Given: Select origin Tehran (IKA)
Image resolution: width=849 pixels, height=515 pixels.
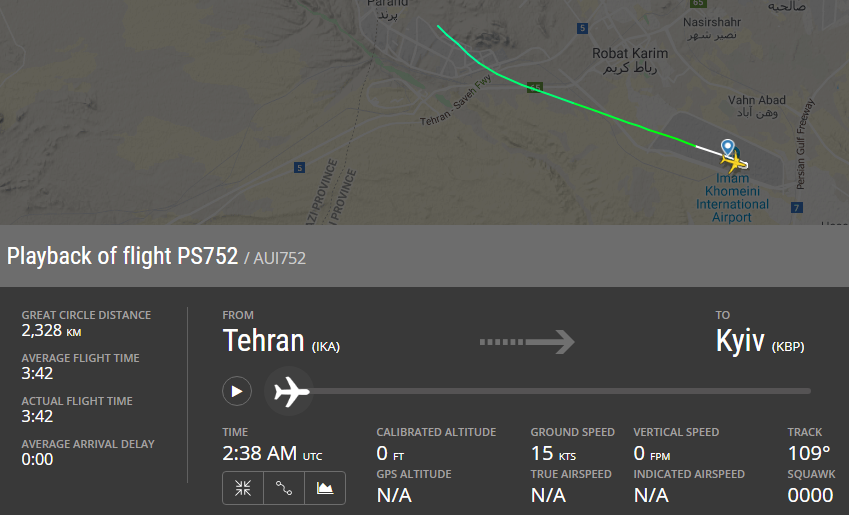Looking at the screenshot, I should pos(281,342).
